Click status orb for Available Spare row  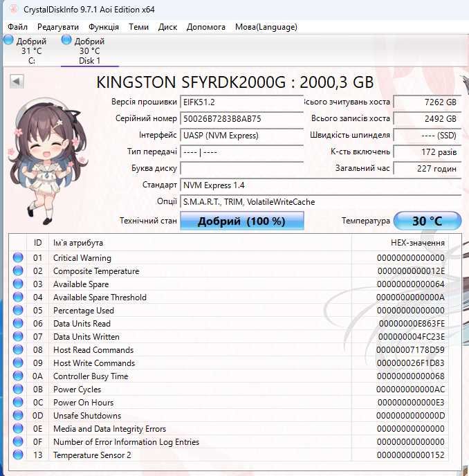pyautogui.click(x=18, y=284)
